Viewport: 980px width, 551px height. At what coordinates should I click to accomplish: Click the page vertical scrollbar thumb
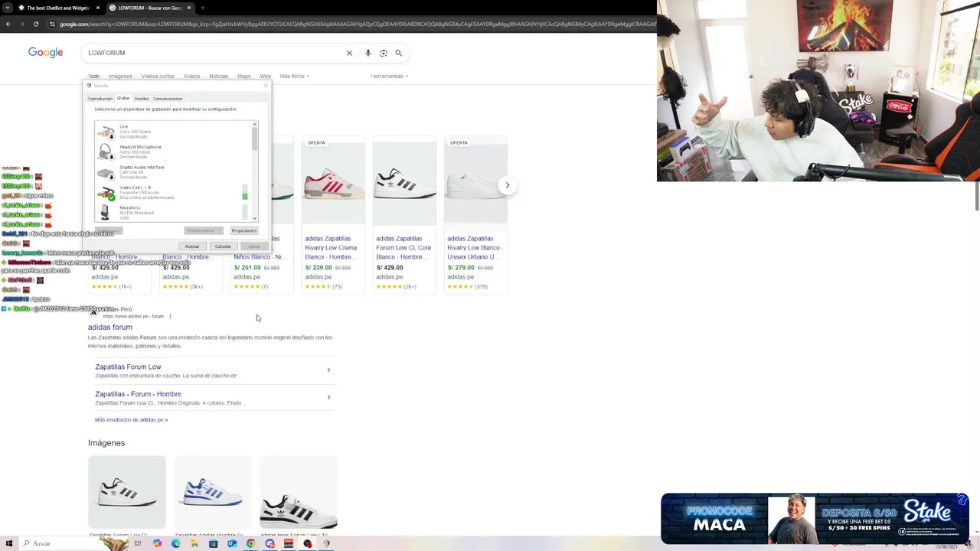click(976, 197)
